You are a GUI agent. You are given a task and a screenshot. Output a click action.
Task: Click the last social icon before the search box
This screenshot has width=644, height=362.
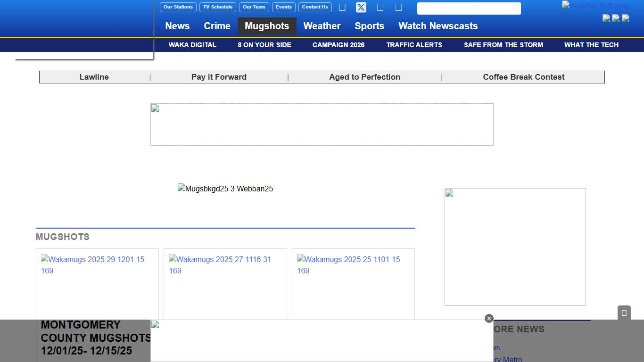[x=398, y=8]
